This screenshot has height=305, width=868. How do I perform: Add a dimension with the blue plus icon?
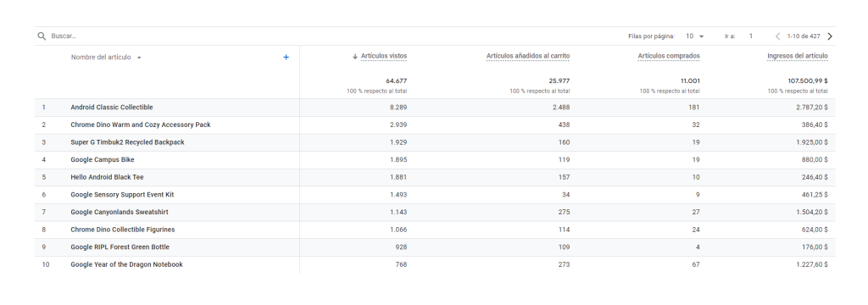[287, 57]
